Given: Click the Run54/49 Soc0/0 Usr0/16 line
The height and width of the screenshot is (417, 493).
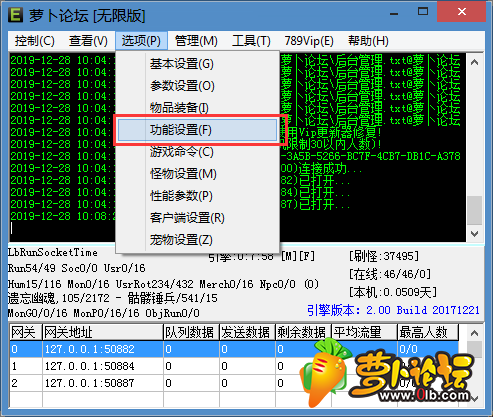Looking at the screenshot, I should pyautogui.click(x=77, y=268).
